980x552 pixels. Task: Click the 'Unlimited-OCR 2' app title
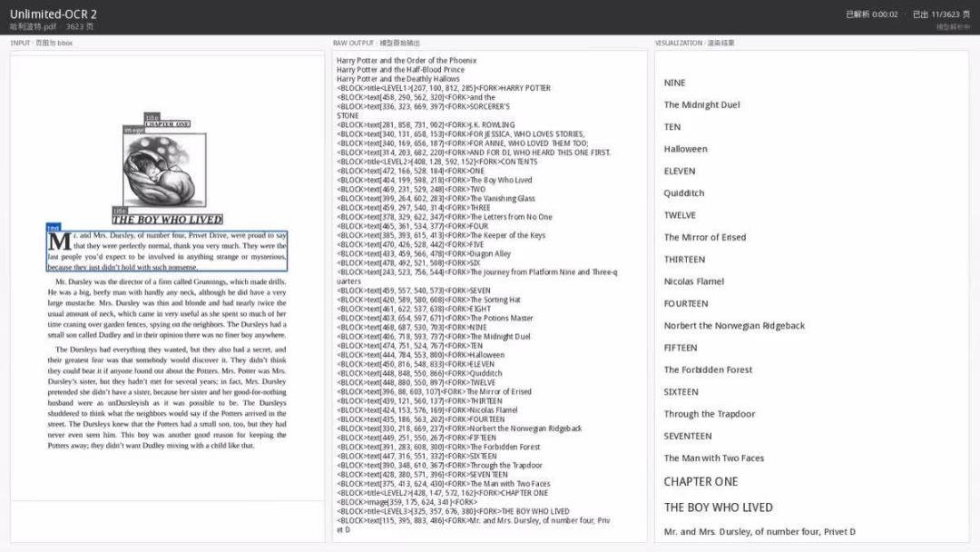click(x=54, y=14)
